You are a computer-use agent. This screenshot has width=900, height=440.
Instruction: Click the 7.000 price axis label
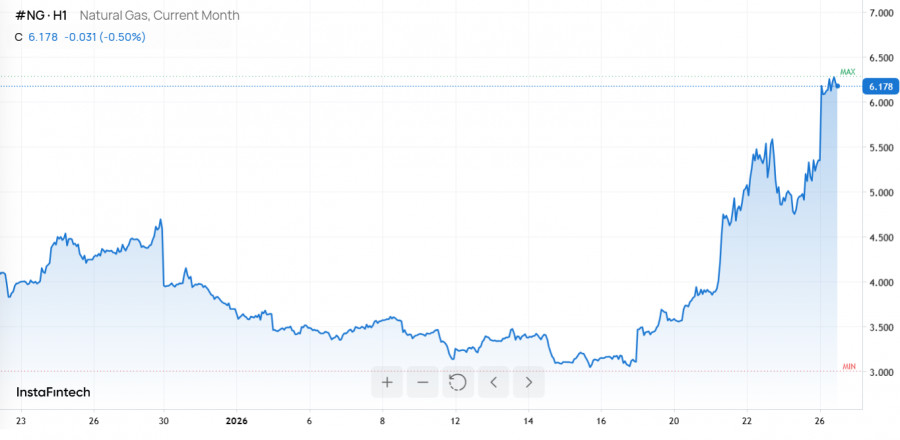[881, 13]
